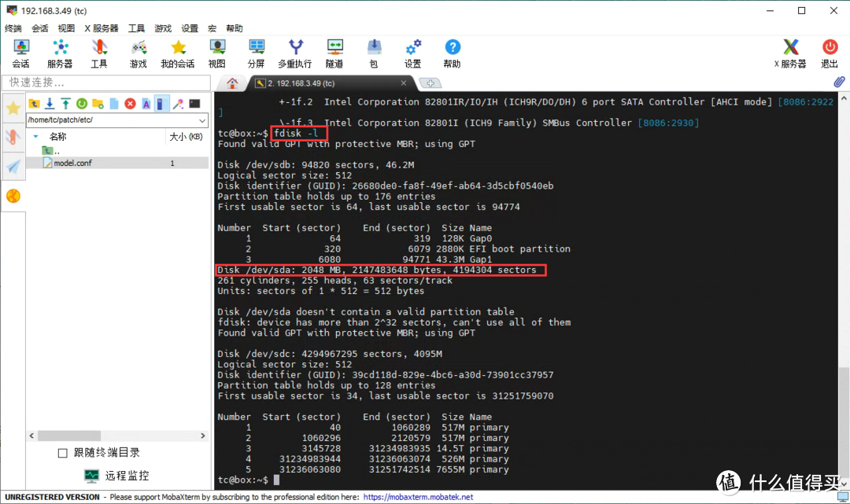Enable the 跟随终端目录 checkbox
Viewport: 850px width, 504px height.
tap(62, 453)
